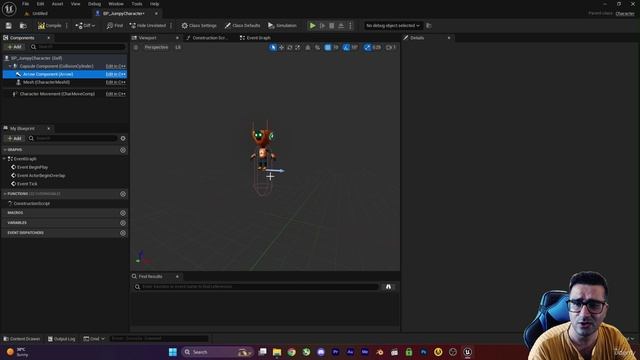This screenshot has width=640, height=360.
Task: Open the Asset menu
Action: point(57,4)
